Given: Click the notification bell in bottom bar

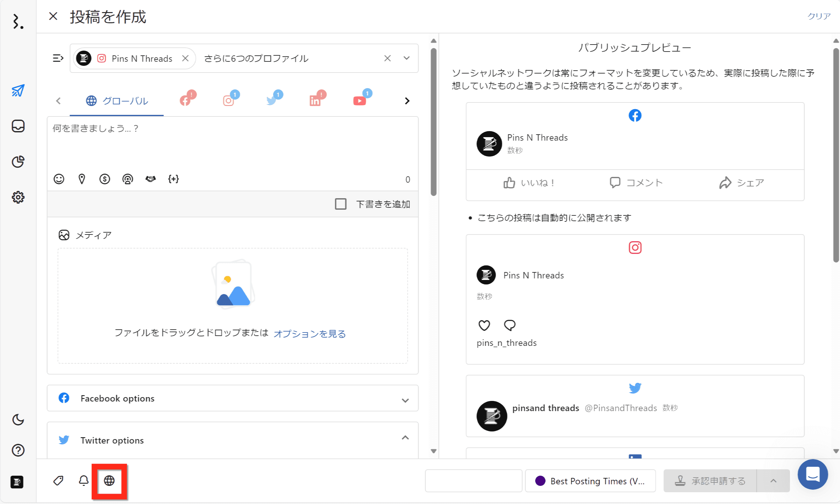Looking at the screenshot, I should point(84,480).
